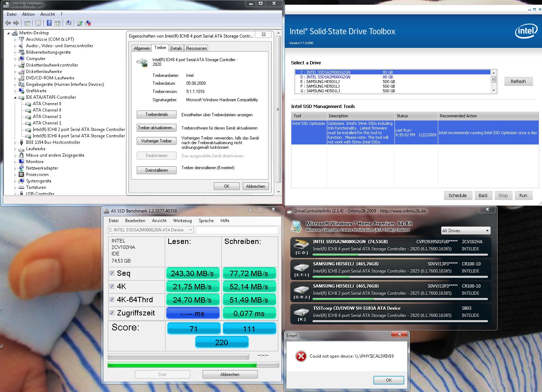
Task: Expand the Laufwerke tree node
Action: click(x=15, y=149)
